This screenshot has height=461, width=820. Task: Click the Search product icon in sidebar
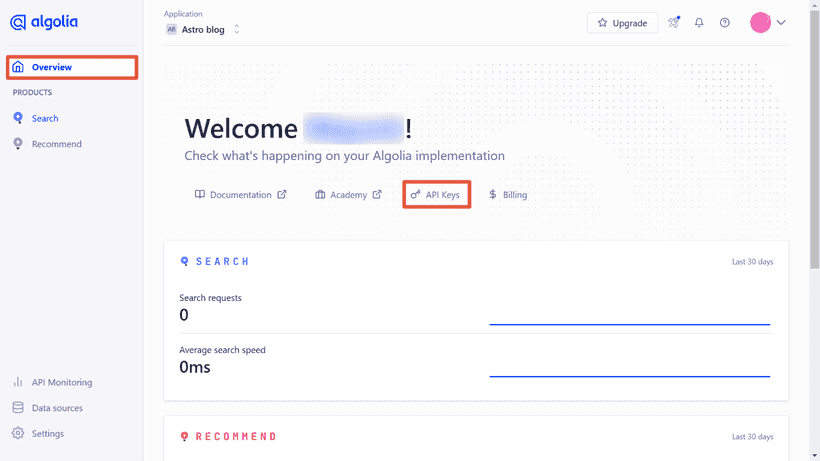click(18, 118)
